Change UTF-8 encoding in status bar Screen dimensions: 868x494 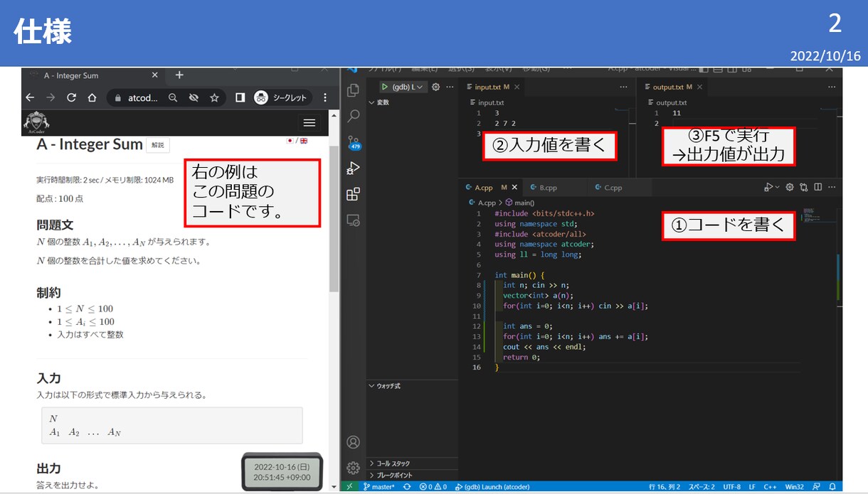pyautogui.click(x=731, y=487)
